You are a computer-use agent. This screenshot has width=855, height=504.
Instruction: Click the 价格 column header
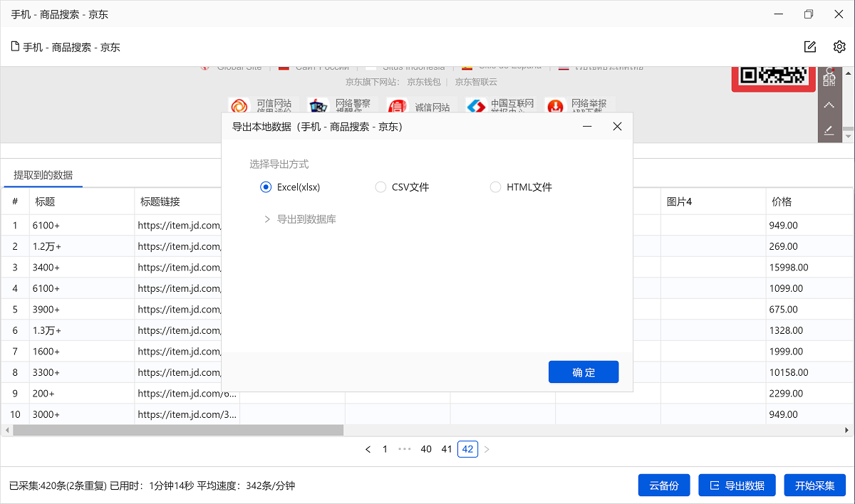(x=809, y=201)
